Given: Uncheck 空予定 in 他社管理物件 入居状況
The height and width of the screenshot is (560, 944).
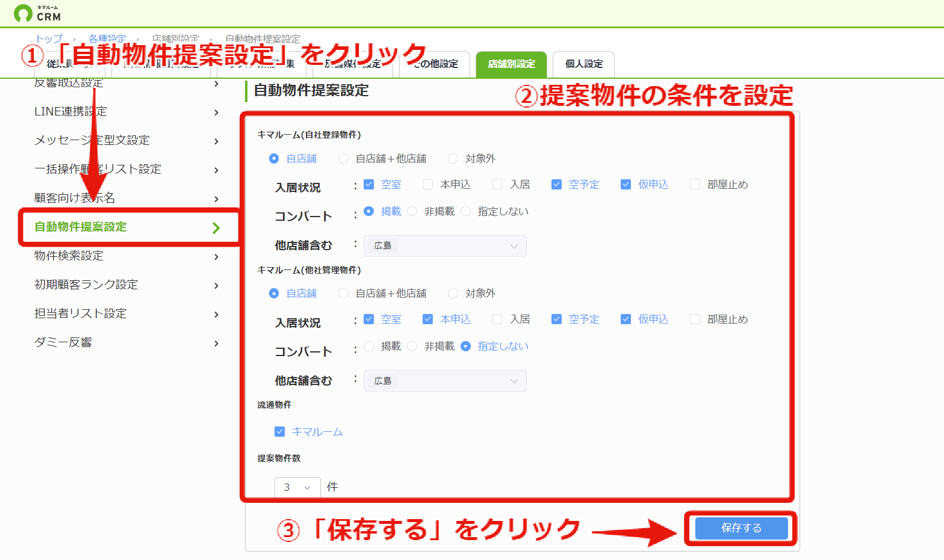Looking at the screenshot, I should 556,319.
